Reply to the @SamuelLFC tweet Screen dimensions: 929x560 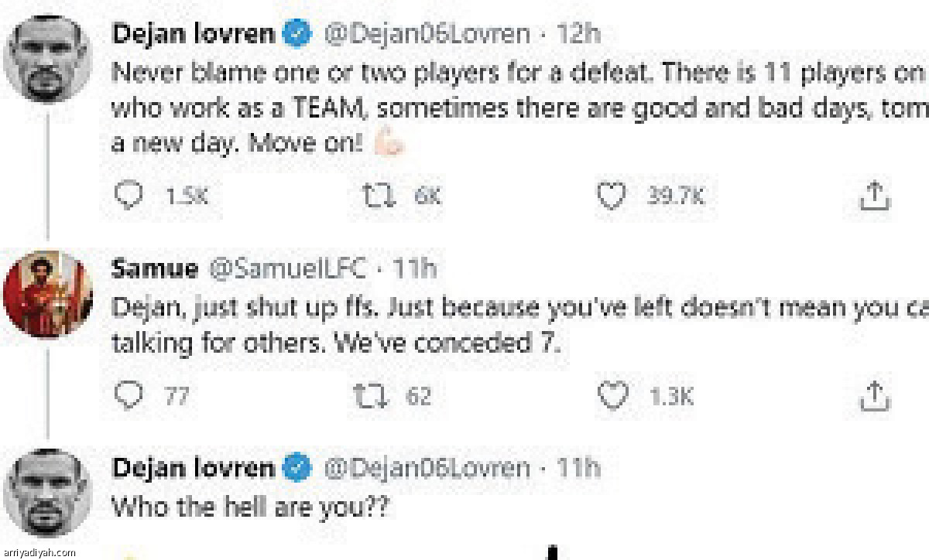(x=126, y=396)
